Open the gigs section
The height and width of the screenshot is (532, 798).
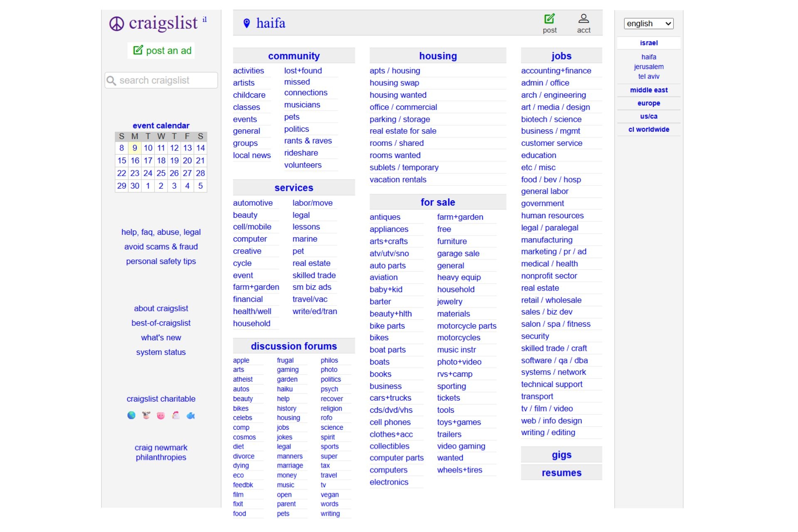(561, 455)
